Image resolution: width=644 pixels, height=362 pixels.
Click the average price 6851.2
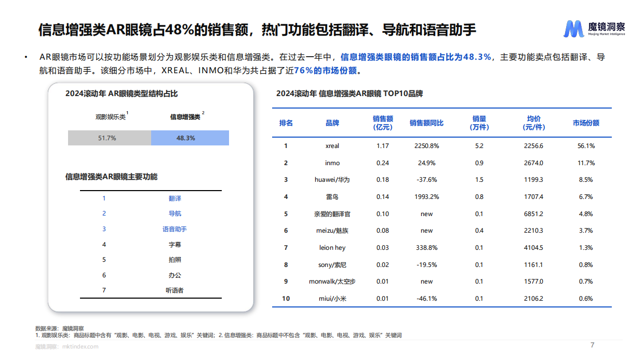[533, 214]
